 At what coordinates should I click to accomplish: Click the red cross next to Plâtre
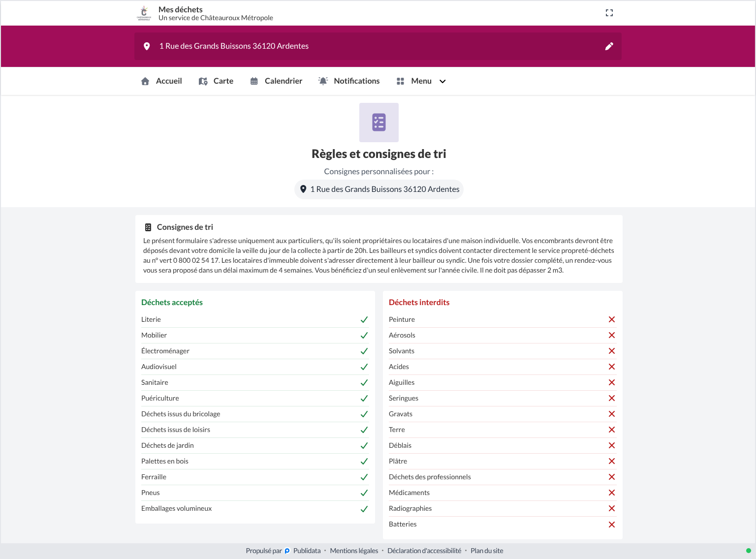coord(612,461)
